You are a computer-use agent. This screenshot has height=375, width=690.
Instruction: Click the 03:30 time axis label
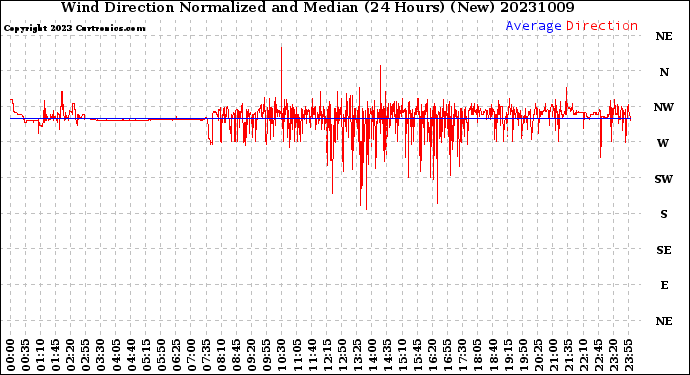(x=101, y=355)
